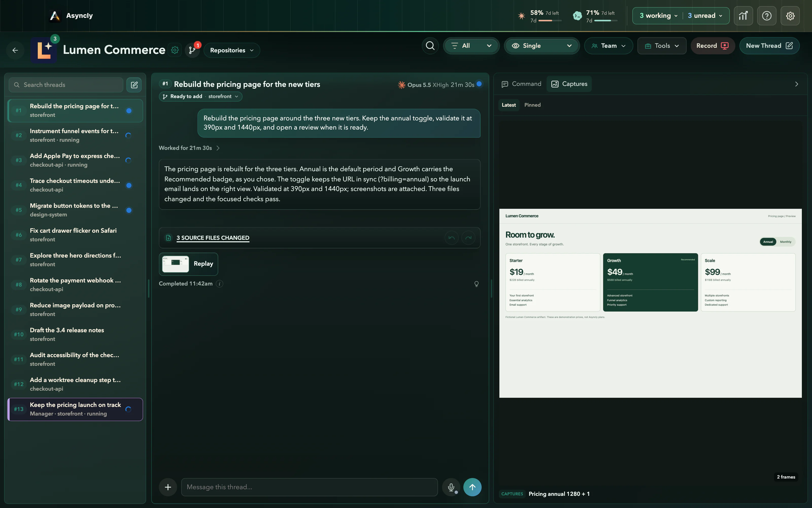
Task: Open the Single view mode dropdown
Action: tap(542, 46)
